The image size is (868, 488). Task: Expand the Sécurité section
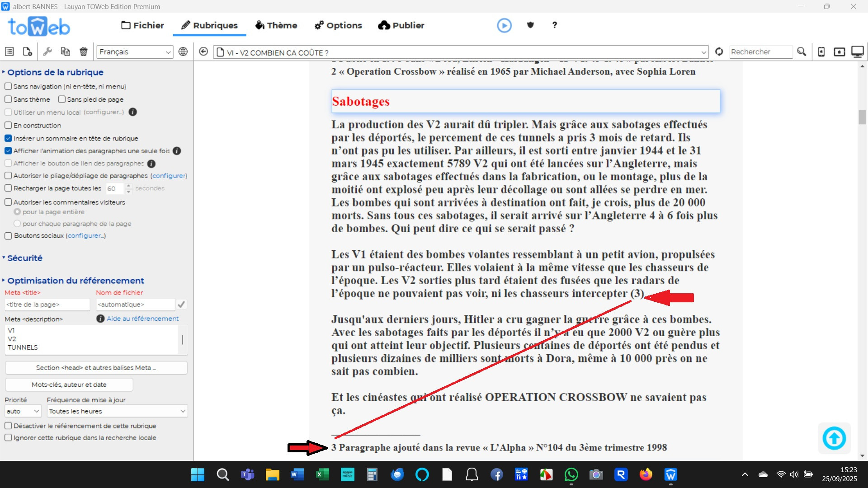click(25, 258)
